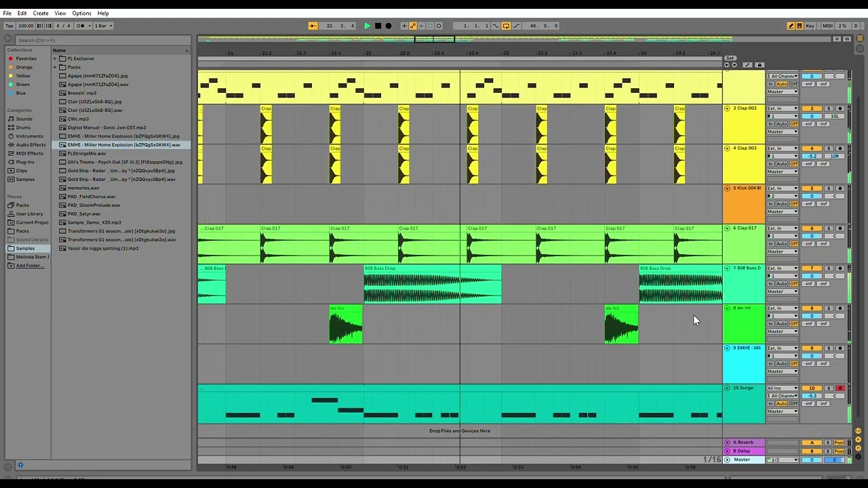Image resolution: width=868 pixels, height=488 pixels.
Task: Open Master output dropdown on track 4
Action: 783,171
